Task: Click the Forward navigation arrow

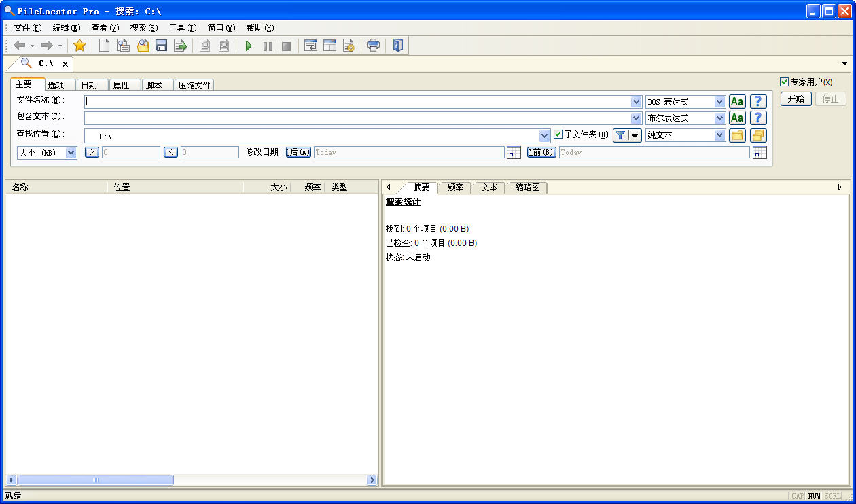Action: pyautogui.click(x=47, y=46)
